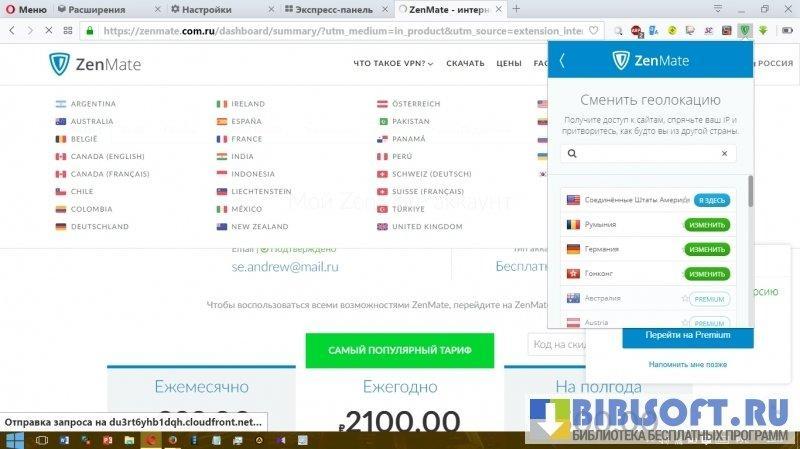Open the Adblock extension icon
The image size is (800, 449).
636,31
